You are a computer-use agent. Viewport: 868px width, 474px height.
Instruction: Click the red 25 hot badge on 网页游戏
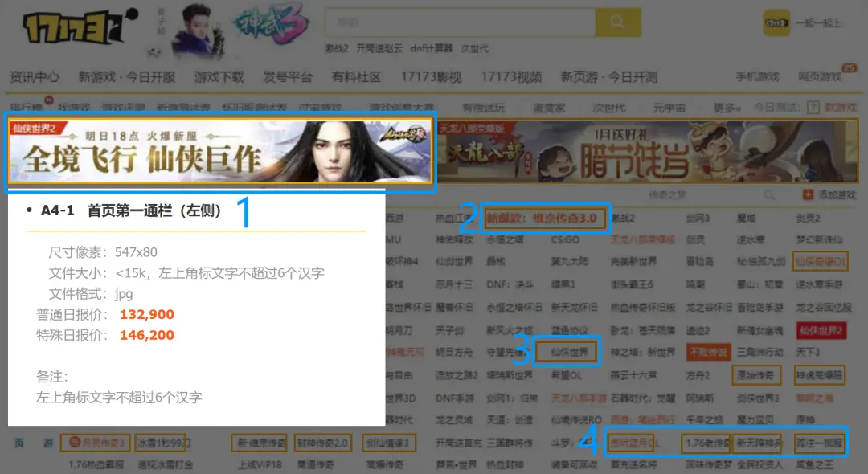click(x=850, y=67)
